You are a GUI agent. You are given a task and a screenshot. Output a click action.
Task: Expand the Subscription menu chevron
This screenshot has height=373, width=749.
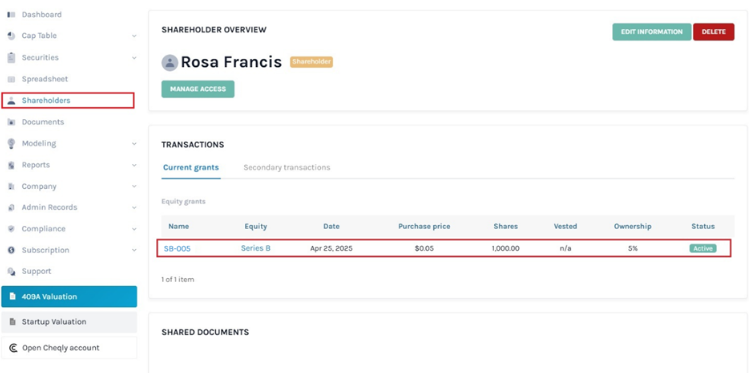tap(134, 250)
